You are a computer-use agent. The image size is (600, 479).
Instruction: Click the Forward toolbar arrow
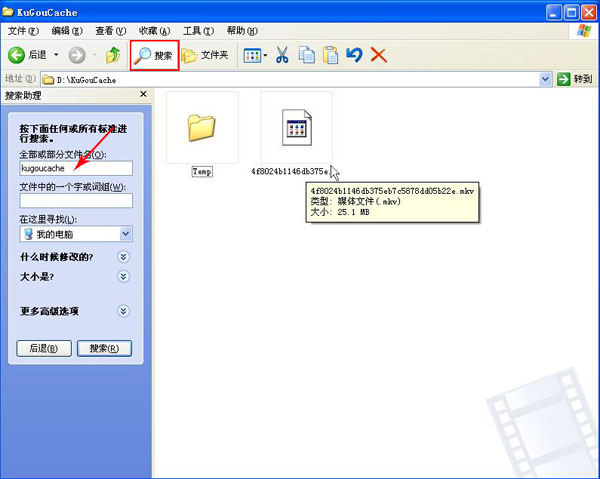coord(77,55)
